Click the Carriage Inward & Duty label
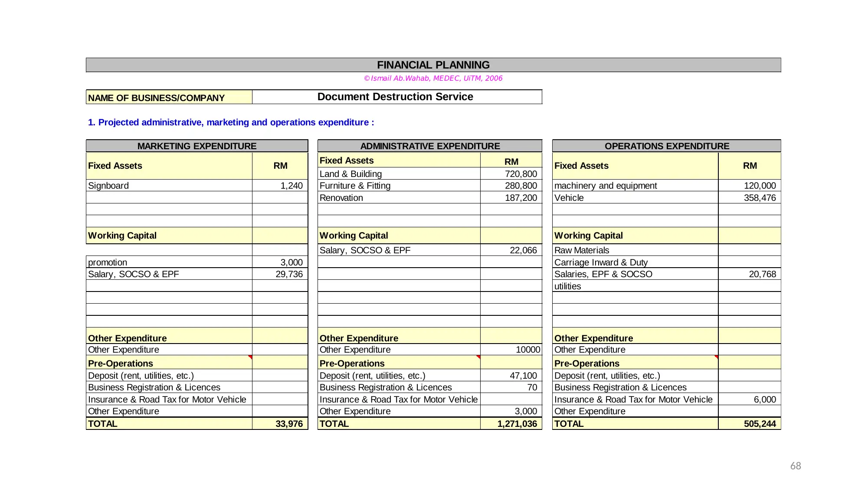Screen dimensions: 868x488 [601, 262]
